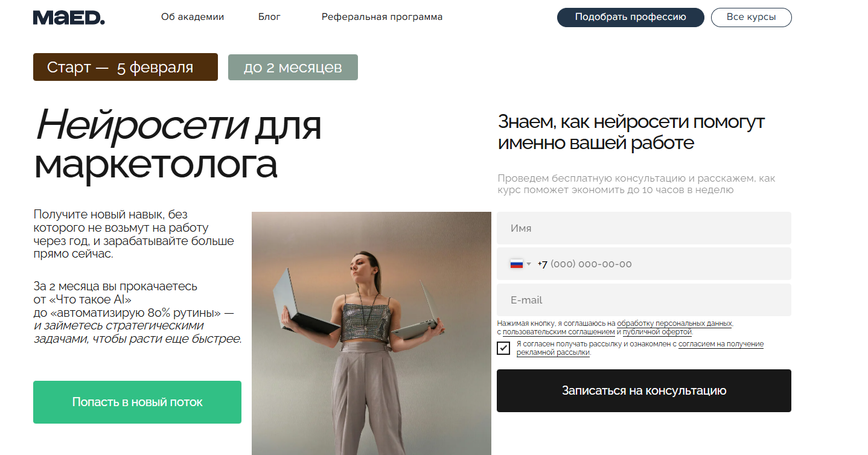Click the Старт — 5 февраля badge

coord(125,67)
